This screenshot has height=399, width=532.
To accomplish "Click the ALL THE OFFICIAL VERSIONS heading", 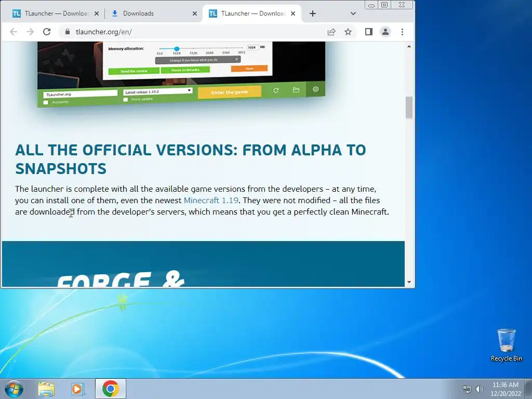I will pos(191,159).
